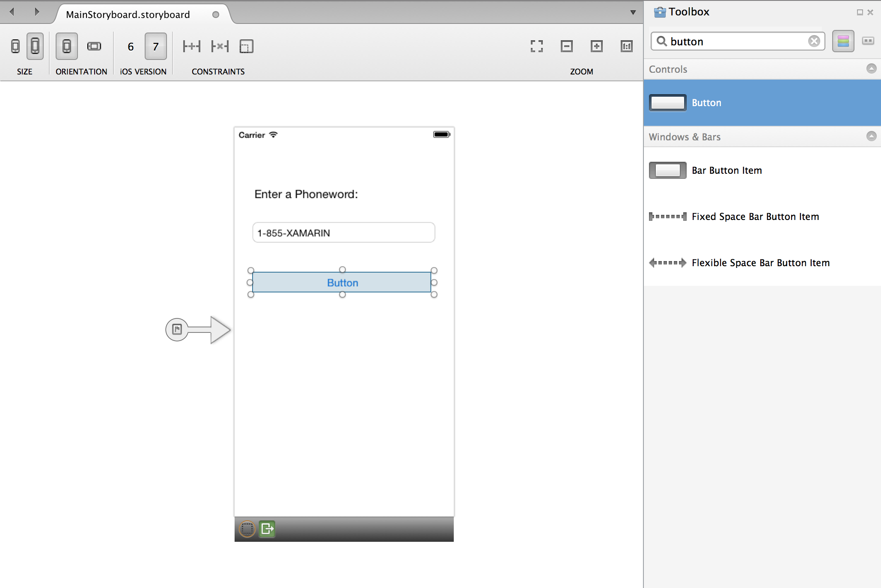881x588 pixels.
Task: Click the zoom to fit icon
Action: pyautogui.click(x=537, y=46)
